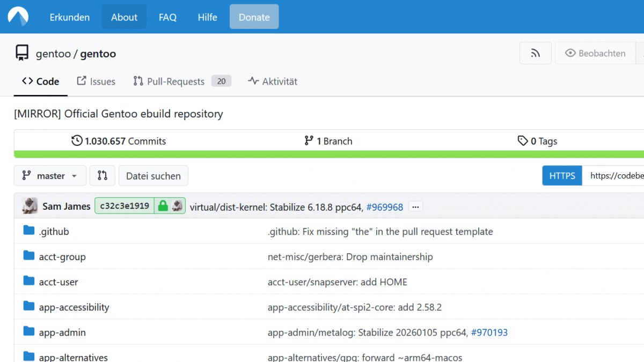Viewport: 644px width, 362px height.
Task: Open the app-accessibility folder
Action: pyautogui.click(x=74, y=307)
